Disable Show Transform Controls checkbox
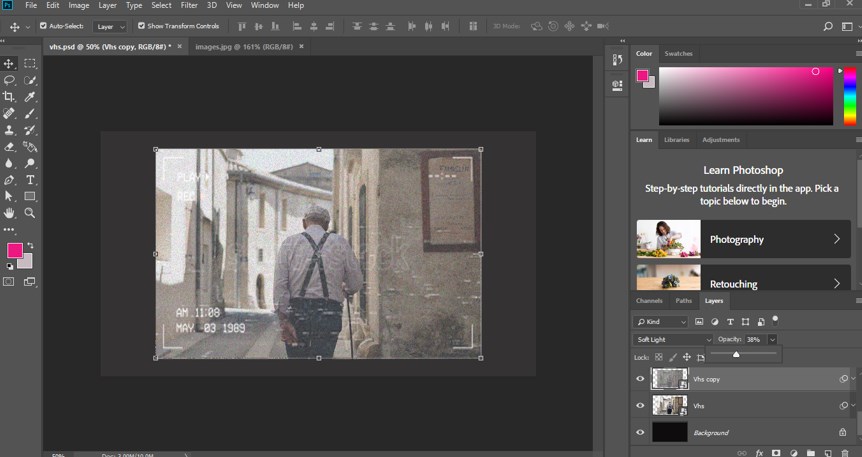 pyautogui.click(x=141, y=26)
